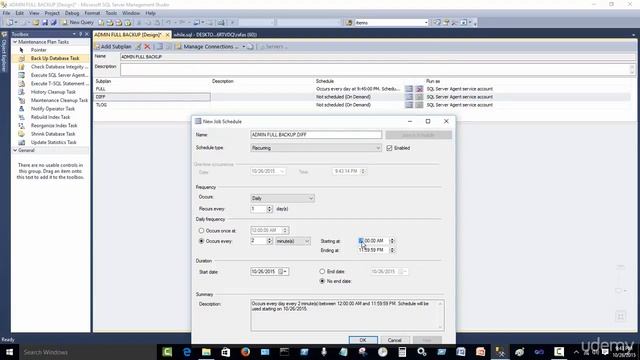This screenshot has width=640, height=360.
Task: Open Help menu
Action: [150, 13]
